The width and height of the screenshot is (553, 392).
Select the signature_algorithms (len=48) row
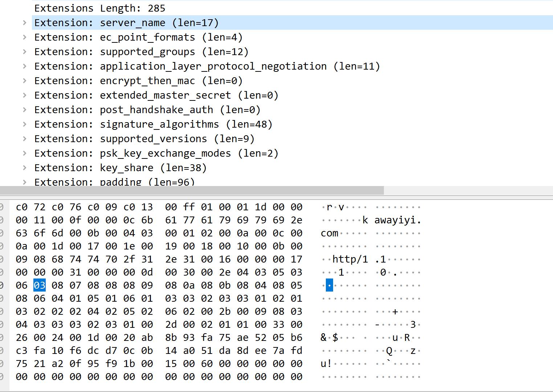point(153,124)
